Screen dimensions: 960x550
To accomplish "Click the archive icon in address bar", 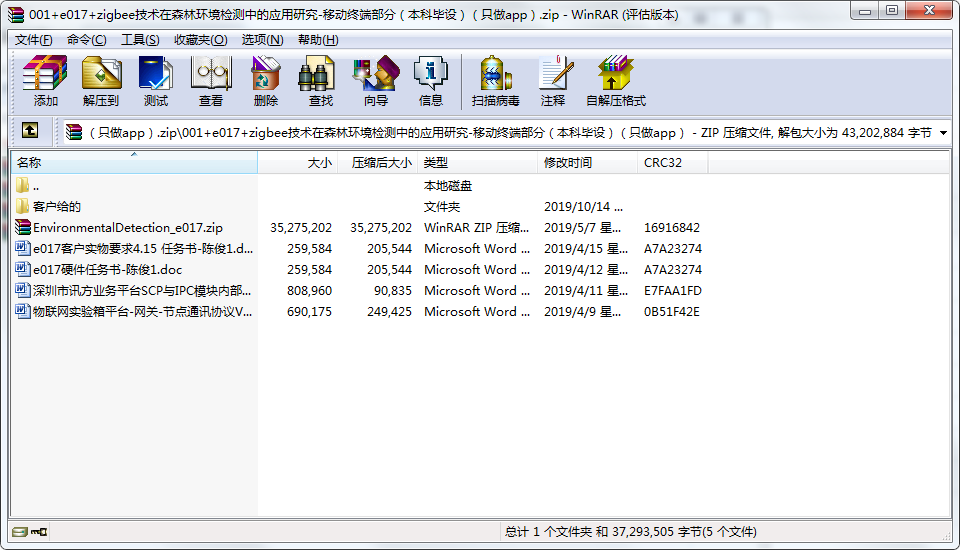I will pos(74,132).
